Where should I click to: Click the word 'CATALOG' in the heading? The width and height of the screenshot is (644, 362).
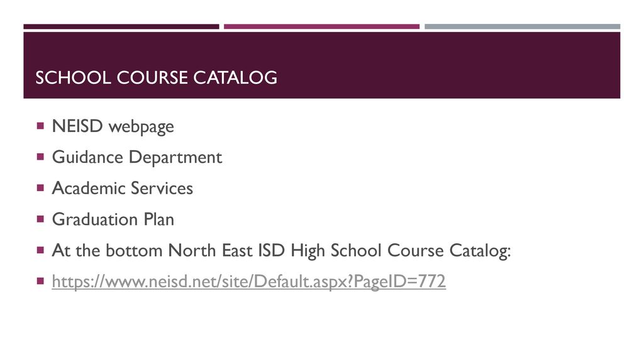pyautogui.click(x=235, y=77)
